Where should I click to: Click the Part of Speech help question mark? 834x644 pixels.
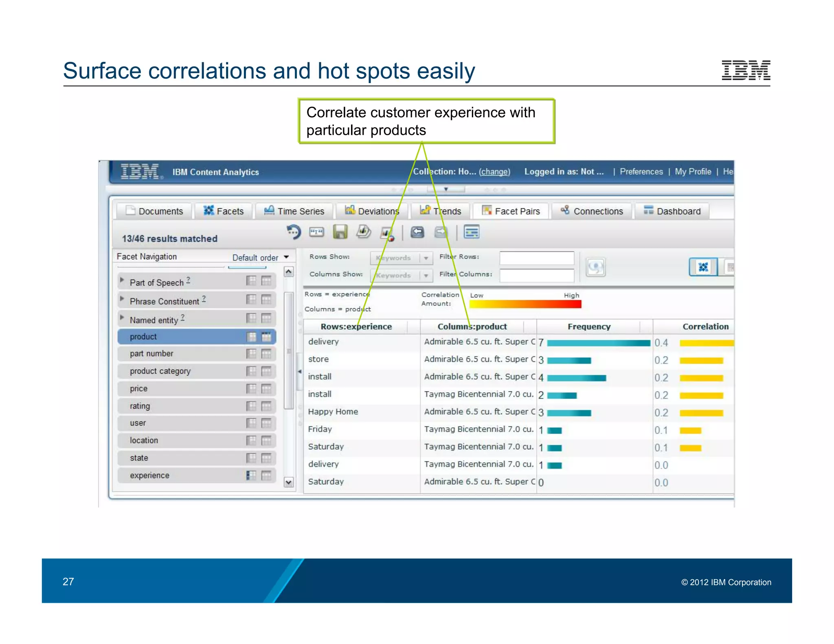(188, 280)
